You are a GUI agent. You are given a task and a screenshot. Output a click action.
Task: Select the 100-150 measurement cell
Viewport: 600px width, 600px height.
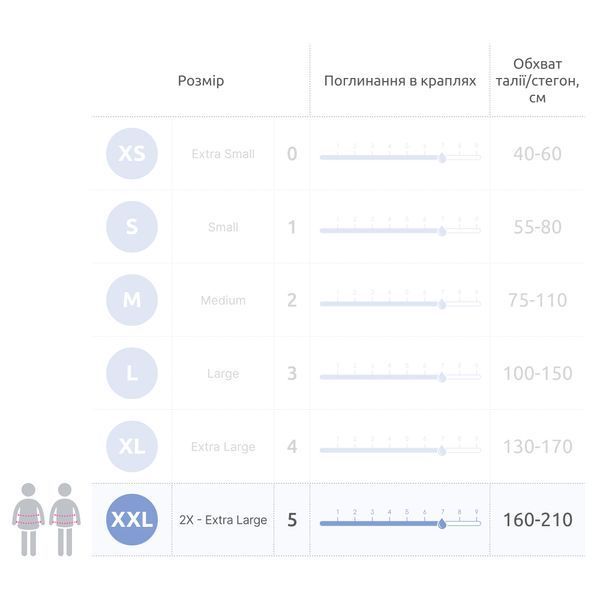[x=538, y=373]
